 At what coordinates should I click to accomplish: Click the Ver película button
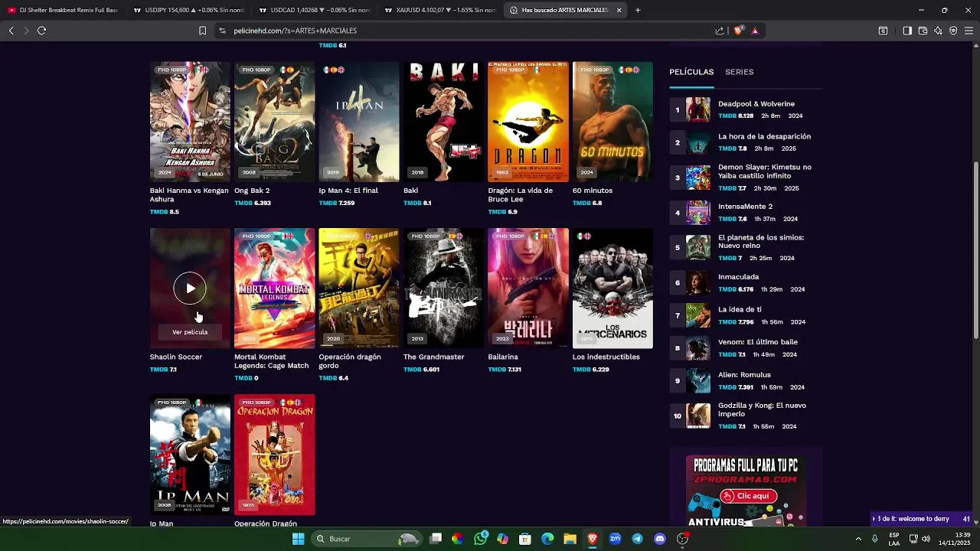[x=190, y=332]
